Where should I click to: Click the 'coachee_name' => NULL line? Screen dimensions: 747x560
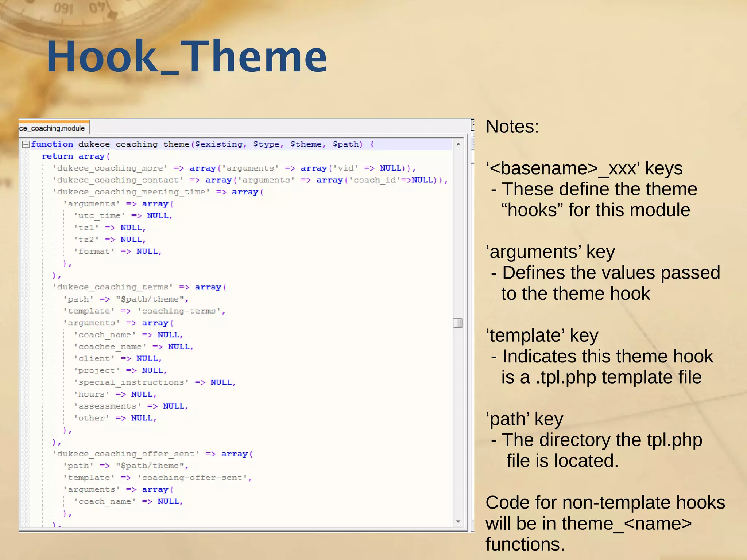[134, 347]
